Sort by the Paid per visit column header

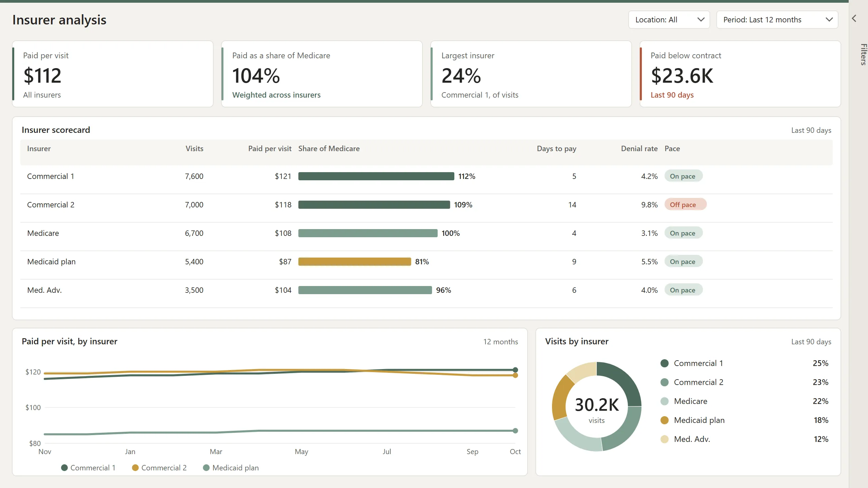(270, 148)
